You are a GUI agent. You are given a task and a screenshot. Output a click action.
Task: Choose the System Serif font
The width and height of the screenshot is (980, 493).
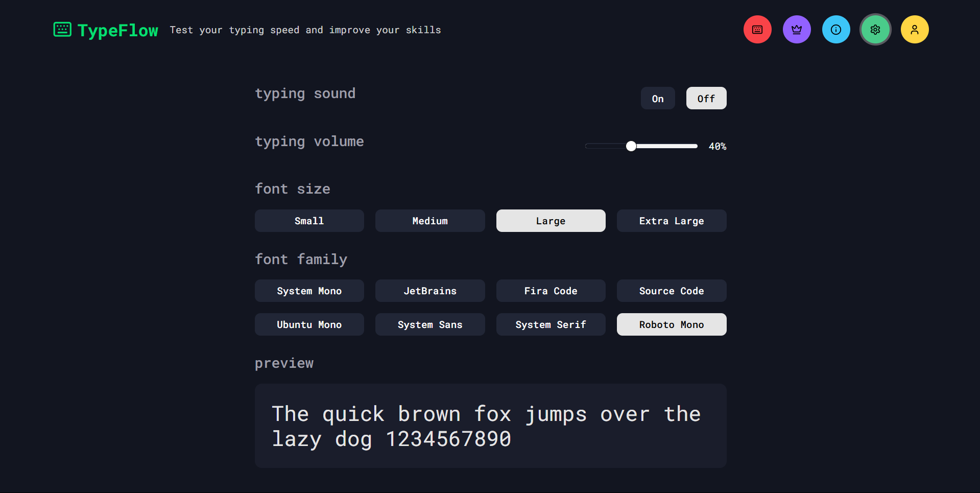tap(551, 324)
